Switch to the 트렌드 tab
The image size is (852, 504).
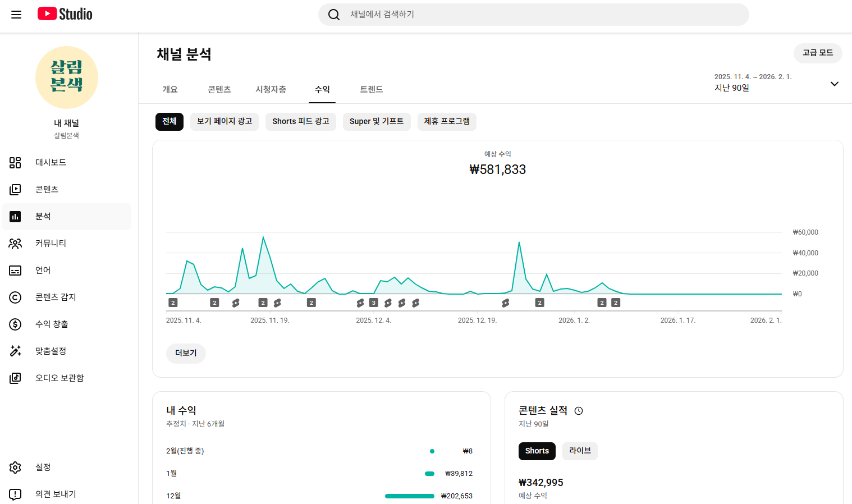point(371,90)
